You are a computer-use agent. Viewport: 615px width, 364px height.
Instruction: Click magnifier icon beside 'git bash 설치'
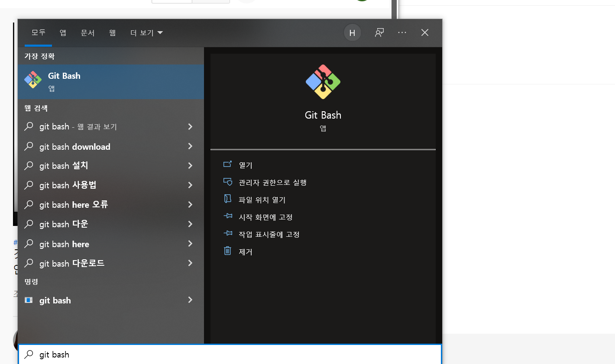coord(29,165)
